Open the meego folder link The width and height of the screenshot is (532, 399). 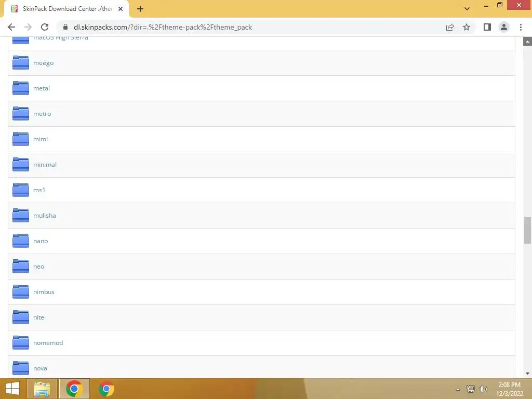(x=44, y=63)
